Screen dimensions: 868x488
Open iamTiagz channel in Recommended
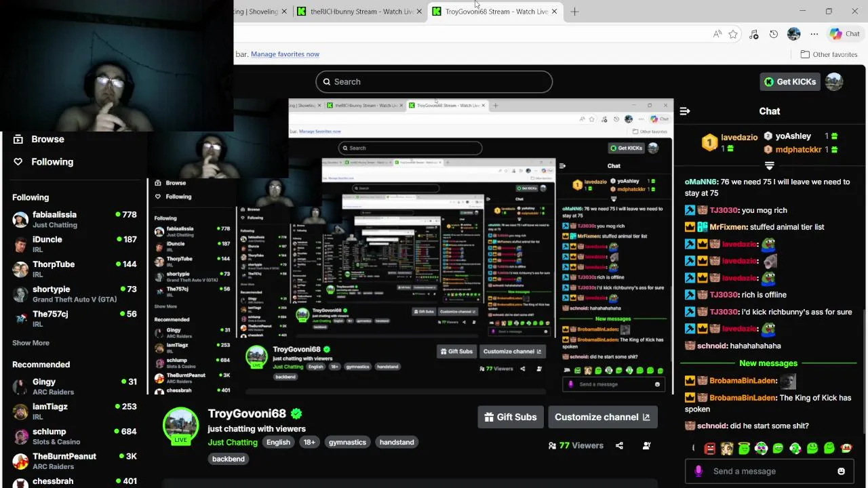pyautogui.click(x=75, y=411)
